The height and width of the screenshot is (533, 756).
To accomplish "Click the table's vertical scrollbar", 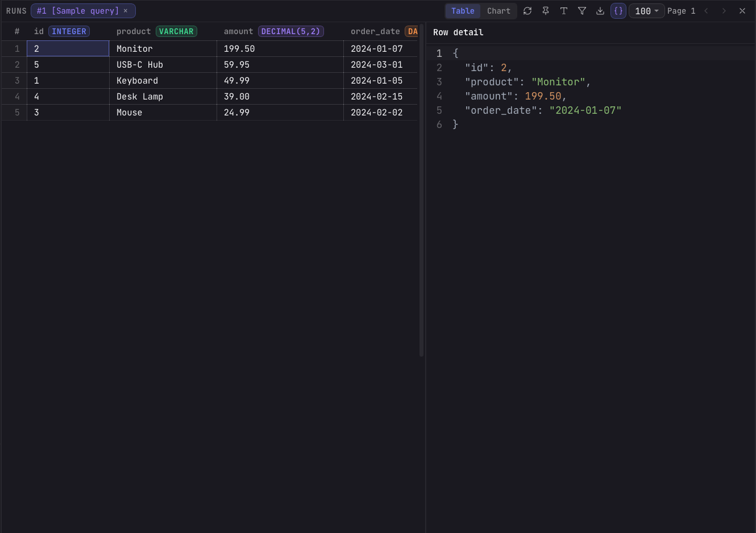I will click(421, 190).
